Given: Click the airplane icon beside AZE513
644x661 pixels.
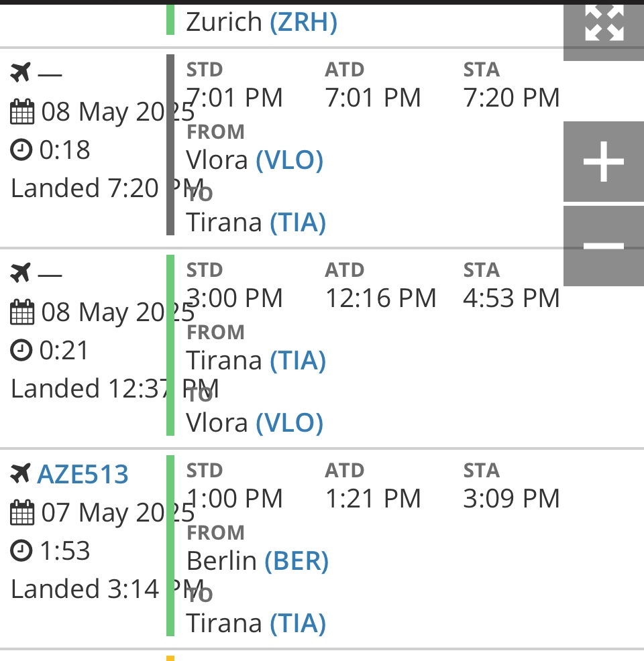Looking at the screenshot, I should pos(21,474).
